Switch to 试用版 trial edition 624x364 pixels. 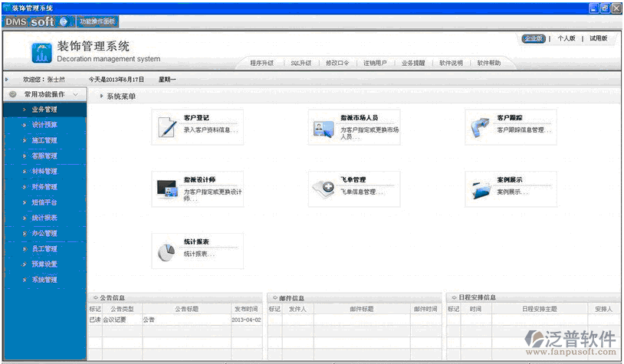coord(598,38)
